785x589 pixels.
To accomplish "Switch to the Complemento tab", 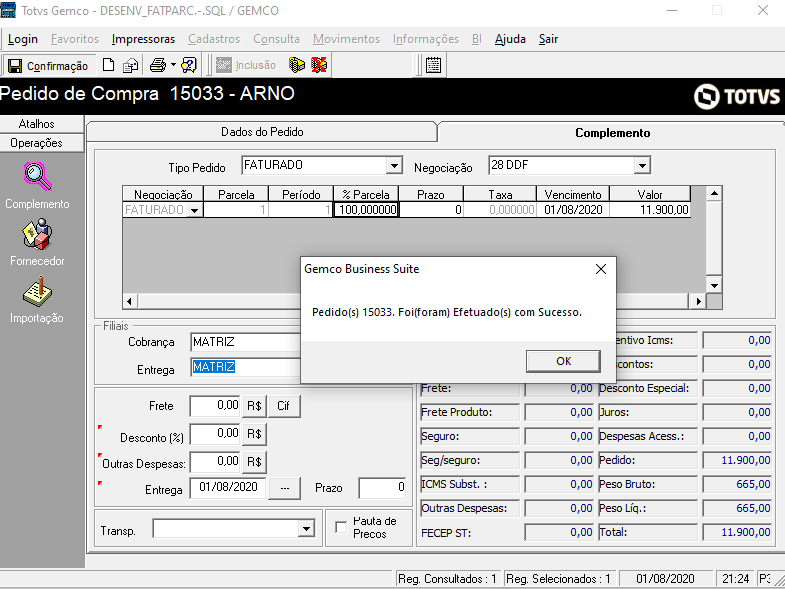I will [612, 133].
